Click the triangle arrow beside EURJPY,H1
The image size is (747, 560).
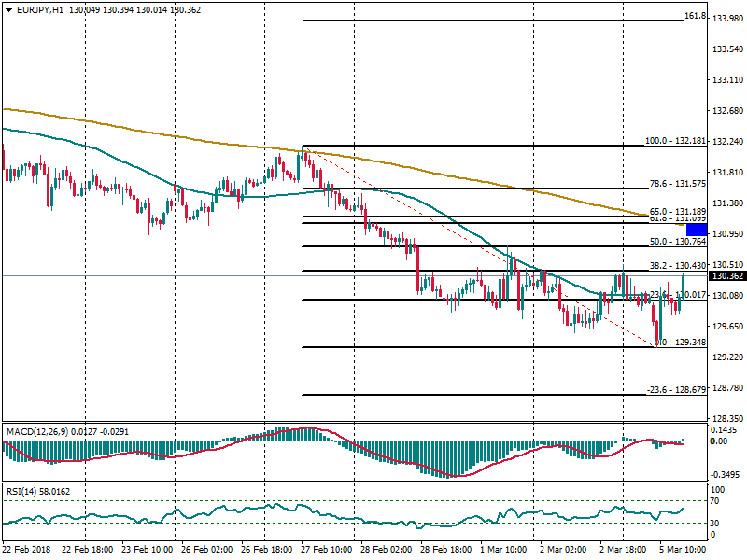7,8
